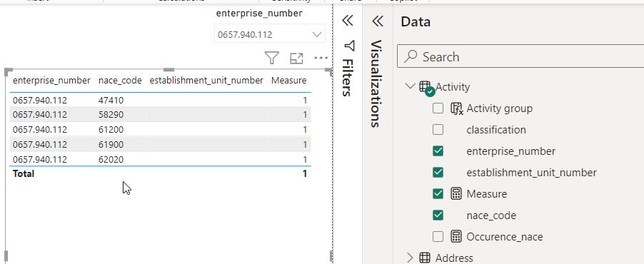Expand the Visualizations pane with double chevron
The height and width of the screenshot is (264, 644).
[378, 21]
